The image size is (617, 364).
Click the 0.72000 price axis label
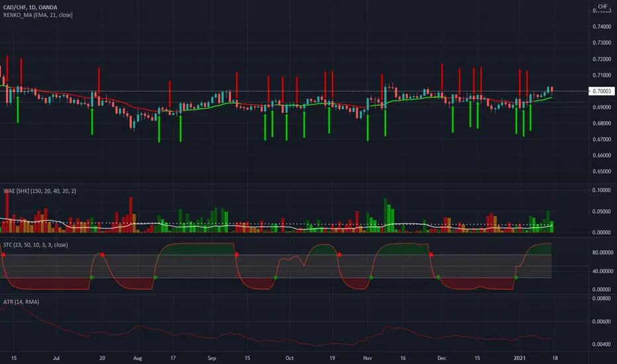pyautogui.click(x=602, y=59)
